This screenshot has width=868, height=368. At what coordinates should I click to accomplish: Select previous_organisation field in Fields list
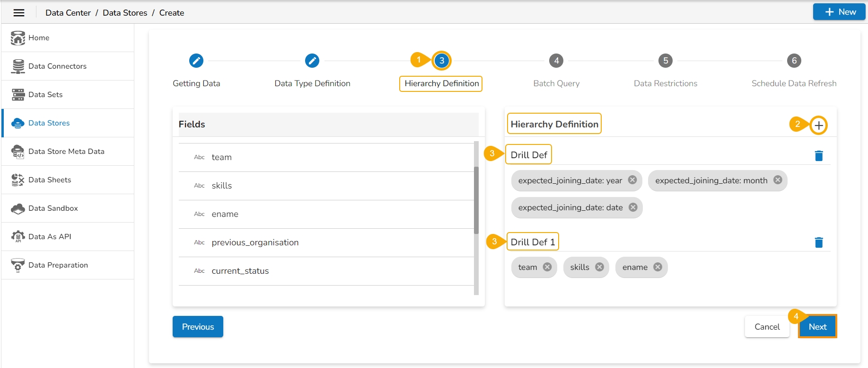pos(255,242)
